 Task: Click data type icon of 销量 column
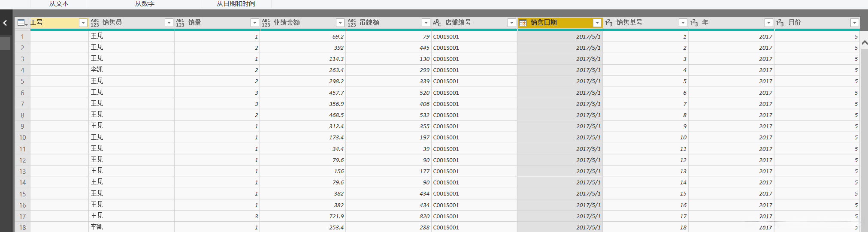(180, 23)
